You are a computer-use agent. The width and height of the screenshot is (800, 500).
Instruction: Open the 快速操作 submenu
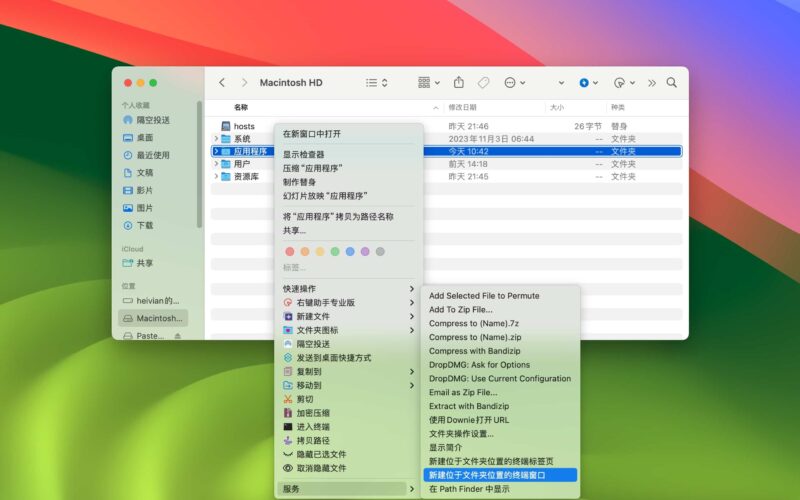349,289
